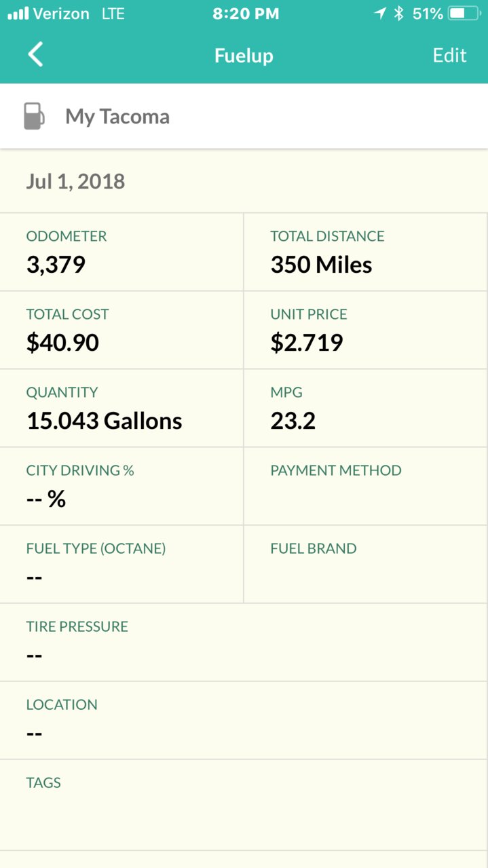Viewport: 488px width, 868px height.
Task: Select the Odometer 3,379 field
Action: 121,252
